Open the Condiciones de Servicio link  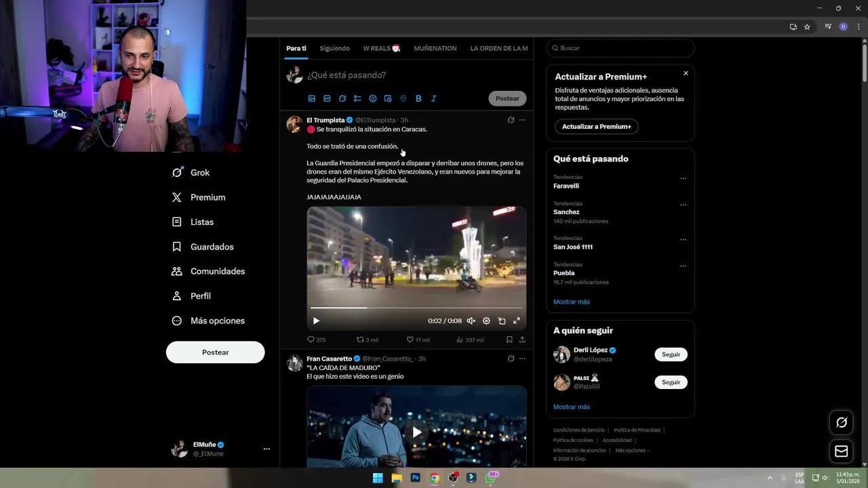[578, 430]
